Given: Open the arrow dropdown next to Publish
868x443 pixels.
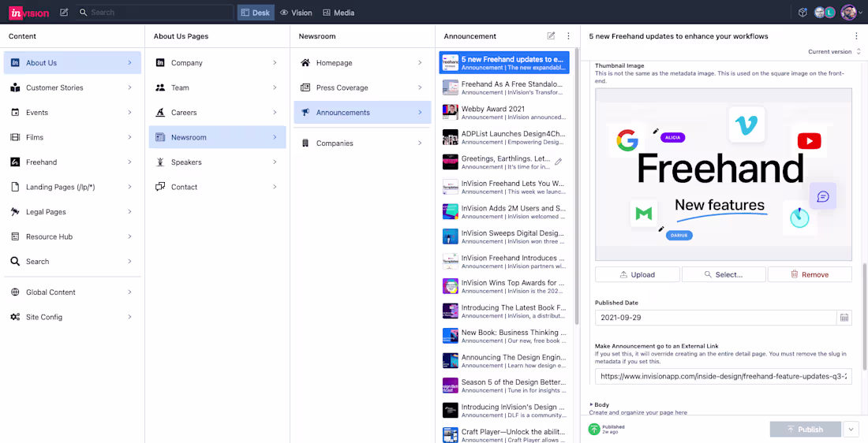Looking at the screenshot, I should (x=851, y=429).
